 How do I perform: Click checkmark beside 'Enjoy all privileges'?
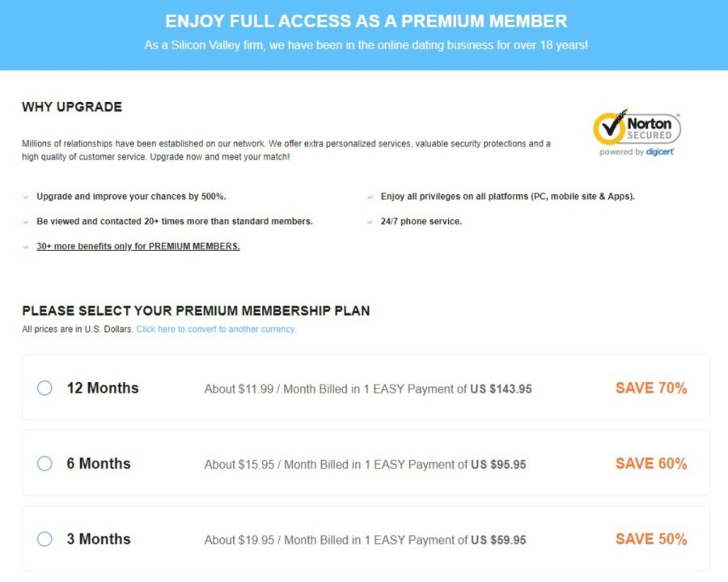(370, 197)
